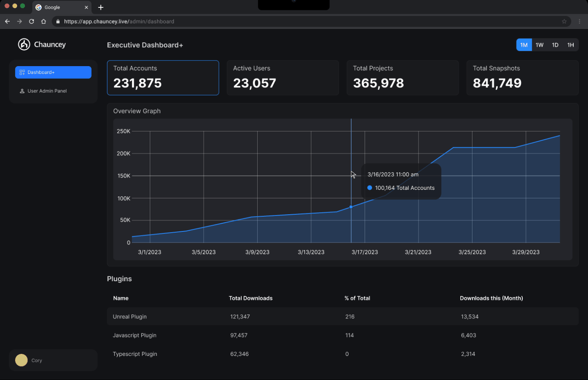Screen dimensions: 588x380
Task: Click the 121,347 downloads value
Action: 240,317
